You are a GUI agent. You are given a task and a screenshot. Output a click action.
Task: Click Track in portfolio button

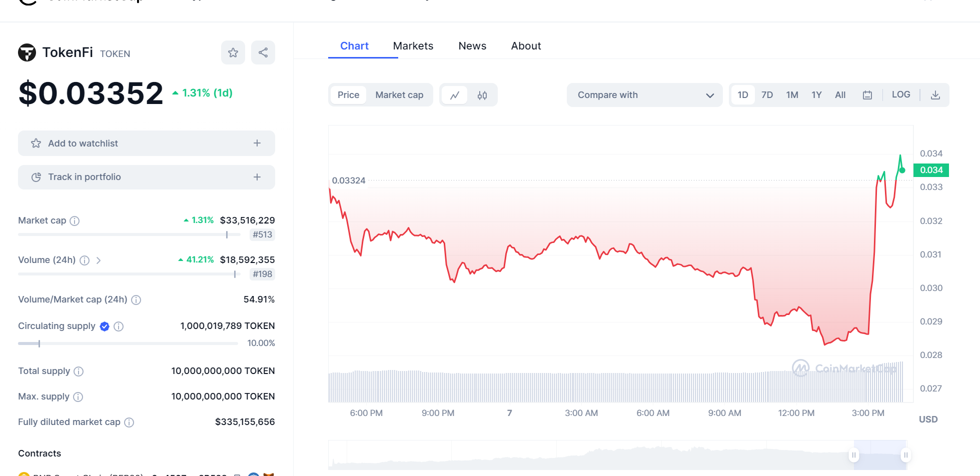tap(146, 177)
